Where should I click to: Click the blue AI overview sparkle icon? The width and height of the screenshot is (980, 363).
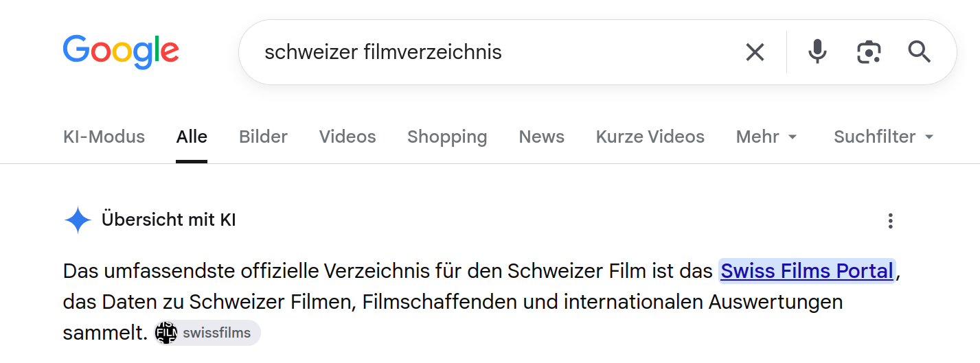(x=78, y=220)
